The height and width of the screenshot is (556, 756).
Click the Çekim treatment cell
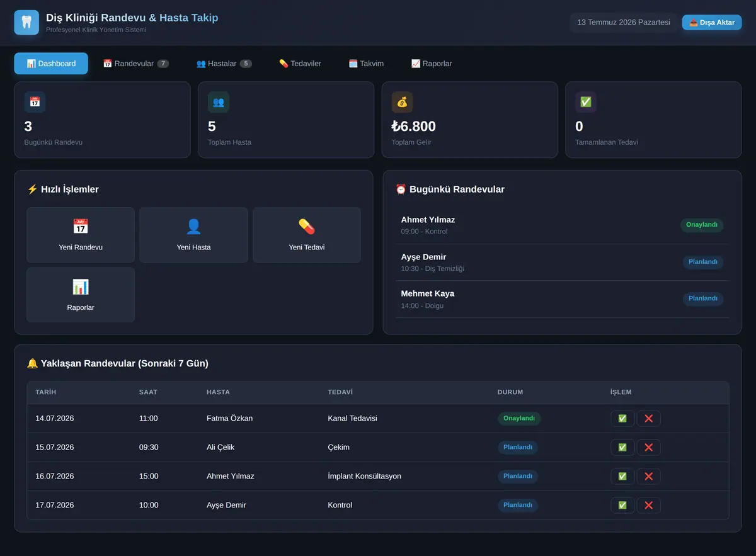point(339,448)
